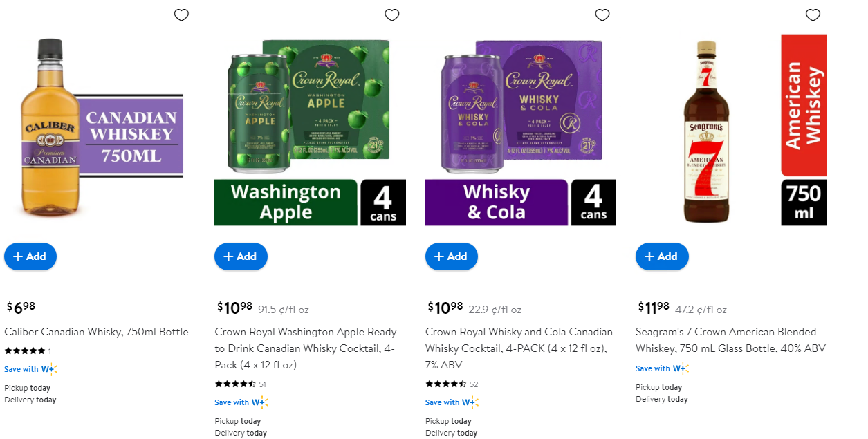Image resolution: width=868 pixels, height=439 pixels.
Task: View Crown Royal Washington Apple 4-pack image
Action: click(310, 131)
